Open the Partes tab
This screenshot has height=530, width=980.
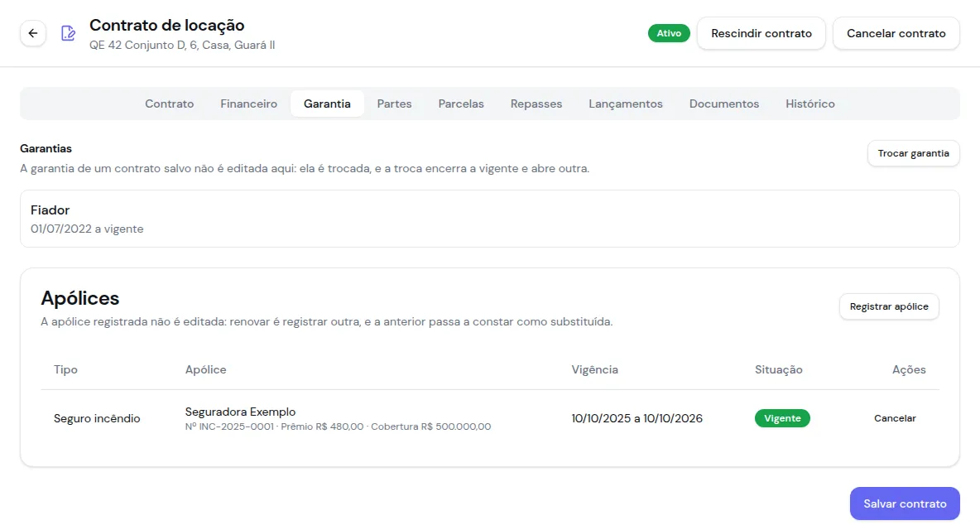[394, 104]
